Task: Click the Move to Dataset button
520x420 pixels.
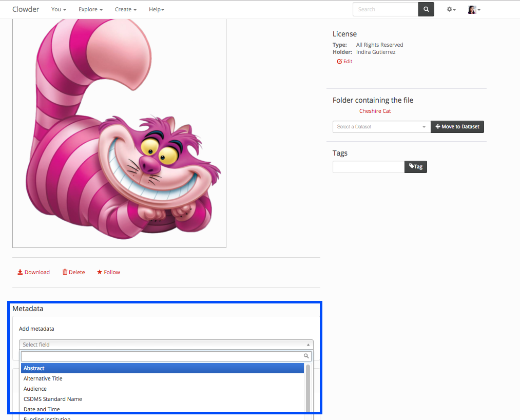Action: pyautogui.click(x=457, y=127)
